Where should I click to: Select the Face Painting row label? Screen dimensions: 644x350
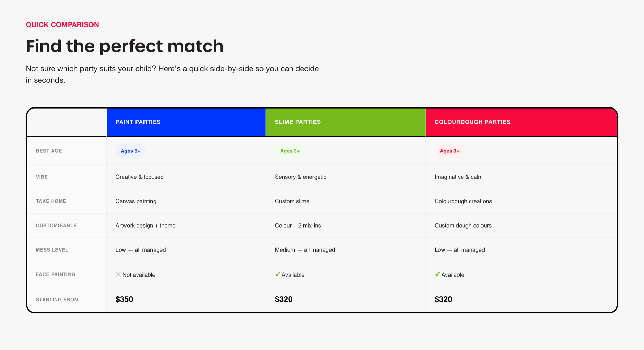coord(56,274)
